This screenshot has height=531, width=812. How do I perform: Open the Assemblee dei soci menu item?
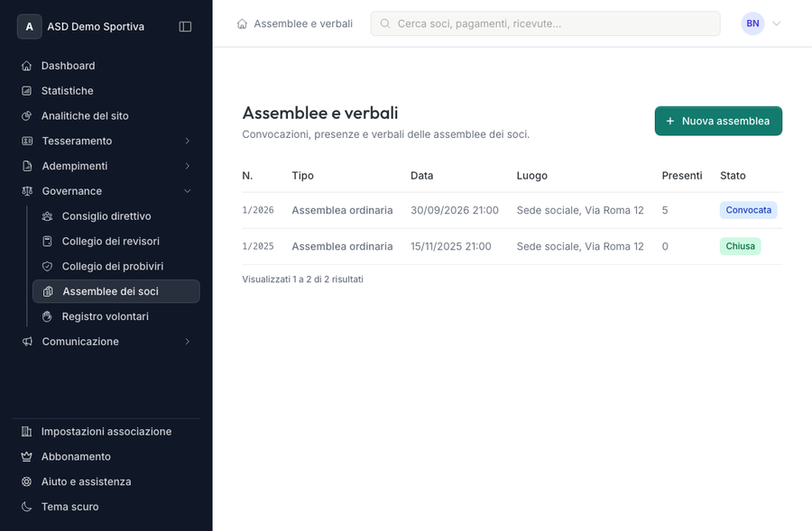116,291
